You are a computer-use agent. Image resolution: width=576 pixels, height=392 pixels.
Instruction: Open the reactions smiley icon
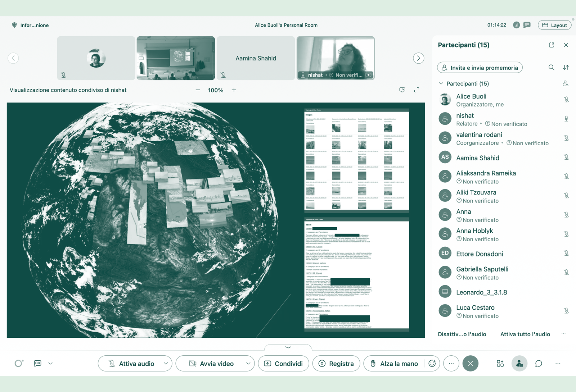click(432, 364)
